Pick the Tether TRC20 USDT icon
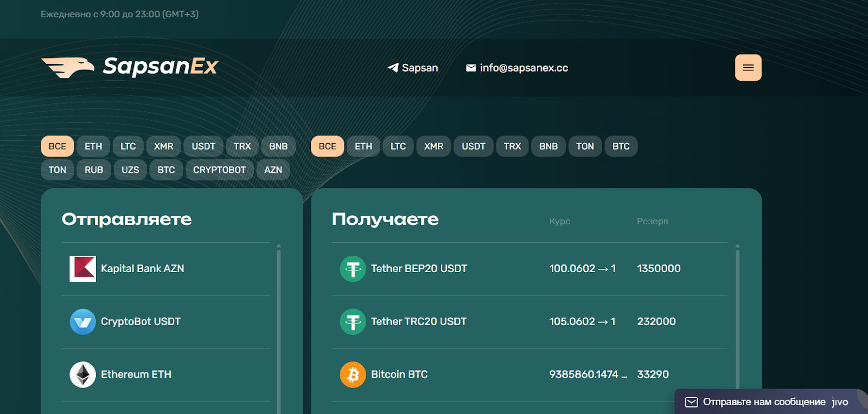 tap(353, 322)
